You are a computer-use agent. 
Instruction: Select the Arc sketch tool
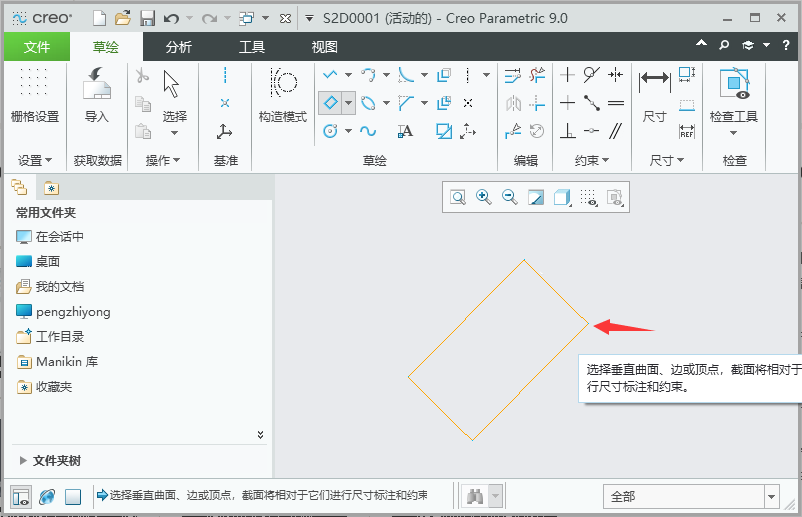tap(368, 75)
